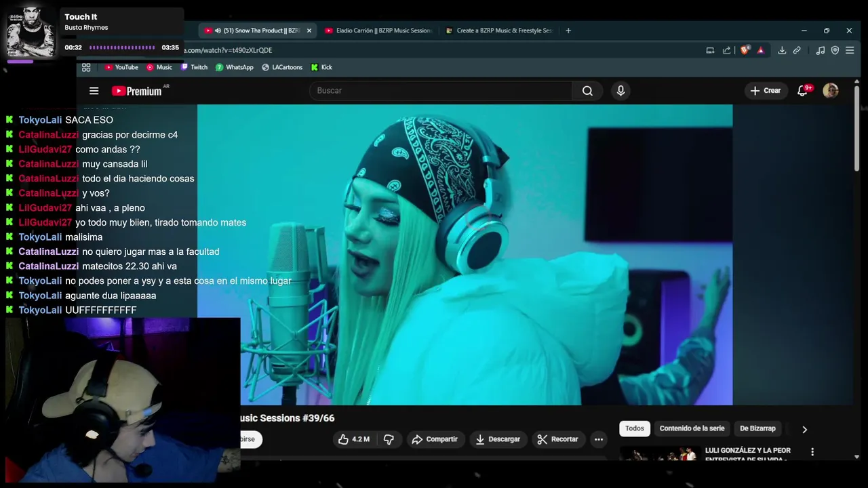Screen dimensions: 868x488
Task: Click the Compartir button
Action: 435,439
